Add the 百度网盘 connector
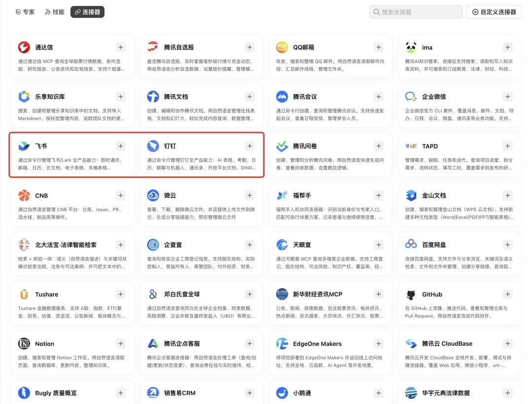Screen dimensions: 532x404 [x=507, y=244]
